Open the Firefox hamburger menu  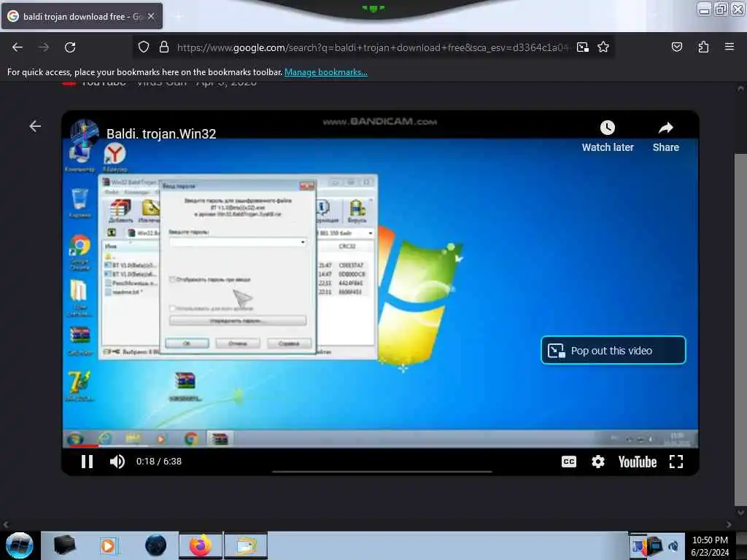click(729, 47)
